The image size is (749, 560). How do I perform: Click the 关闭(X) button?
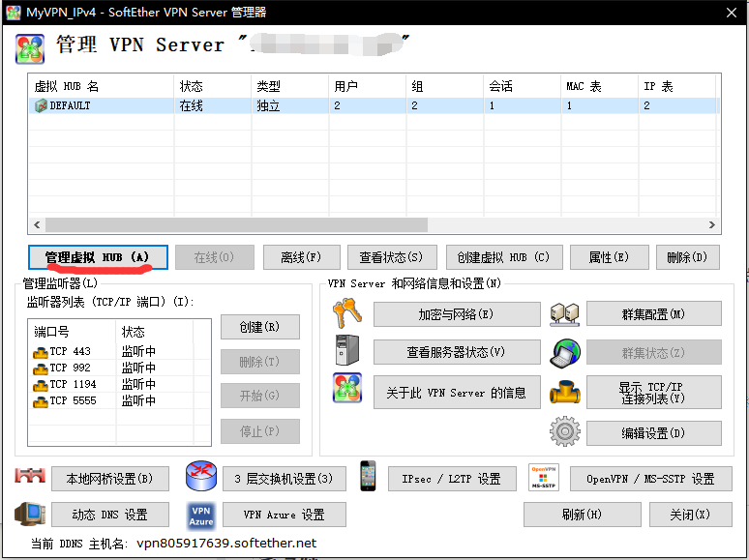pos(690,515)
